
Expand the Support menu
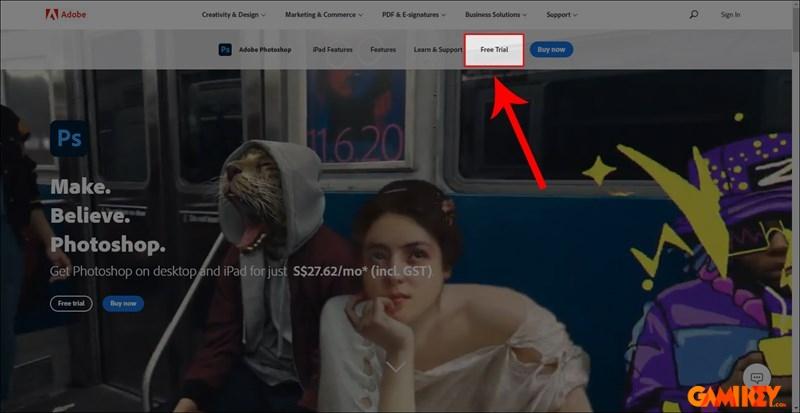[562, 15]
